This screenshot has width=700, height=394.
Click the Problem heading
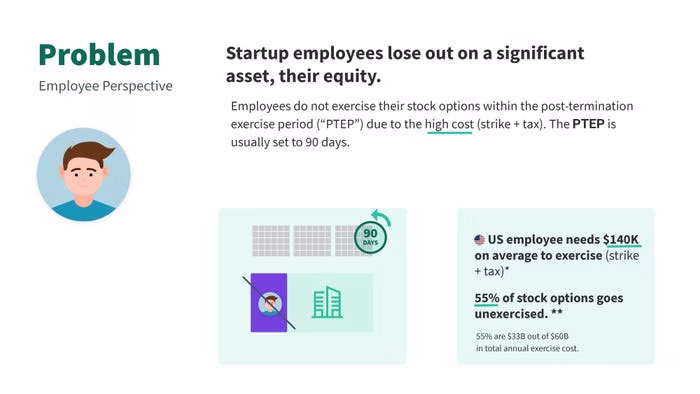(x=99, y=55)
